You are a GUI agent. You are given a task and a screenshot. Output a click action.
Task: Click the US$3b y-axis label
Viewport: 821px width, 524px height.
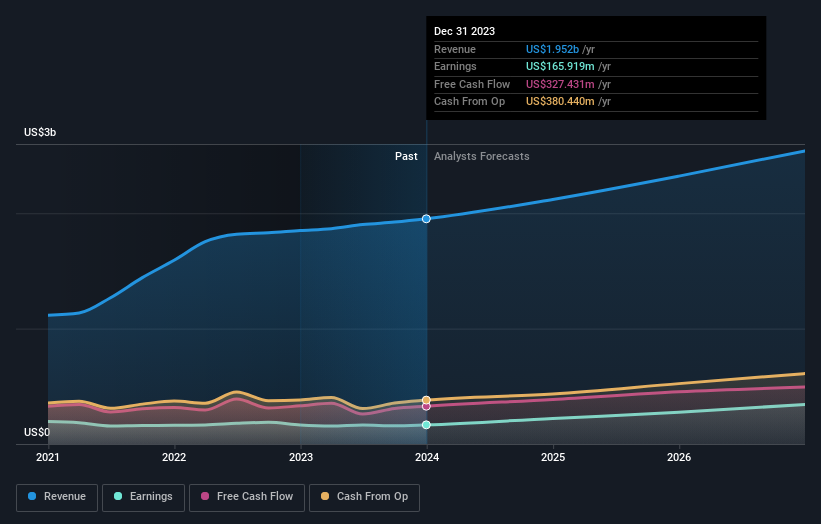point(40,132)
